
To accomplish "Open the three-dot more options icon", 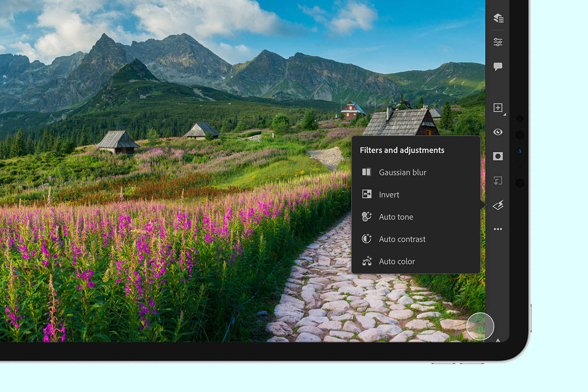I will tap(498, 229).
